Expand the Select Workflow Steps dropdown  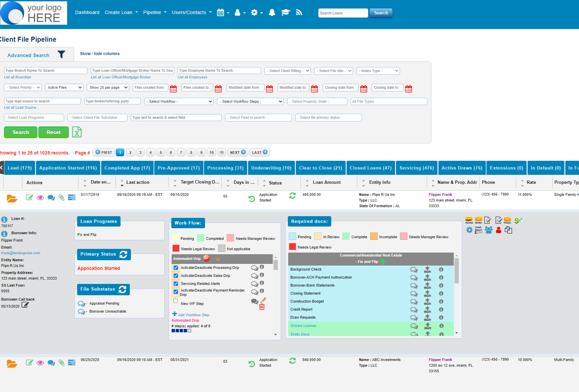point(250,101)
